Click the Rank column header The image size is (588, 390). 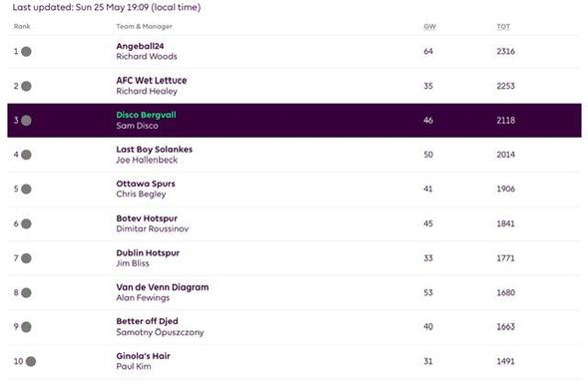click(x=22, y=26)
